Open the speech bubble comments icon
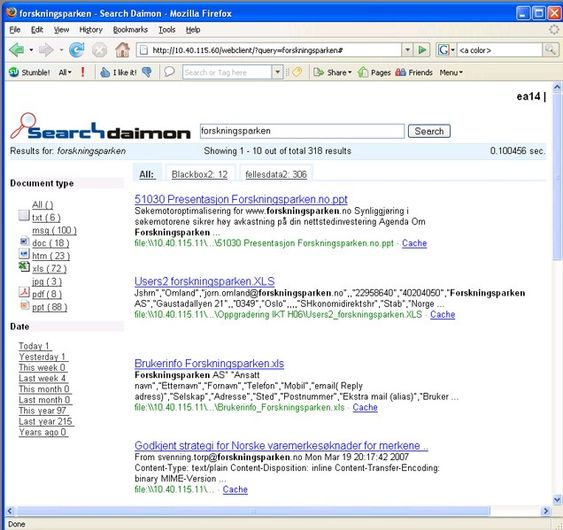 [169, 72]
